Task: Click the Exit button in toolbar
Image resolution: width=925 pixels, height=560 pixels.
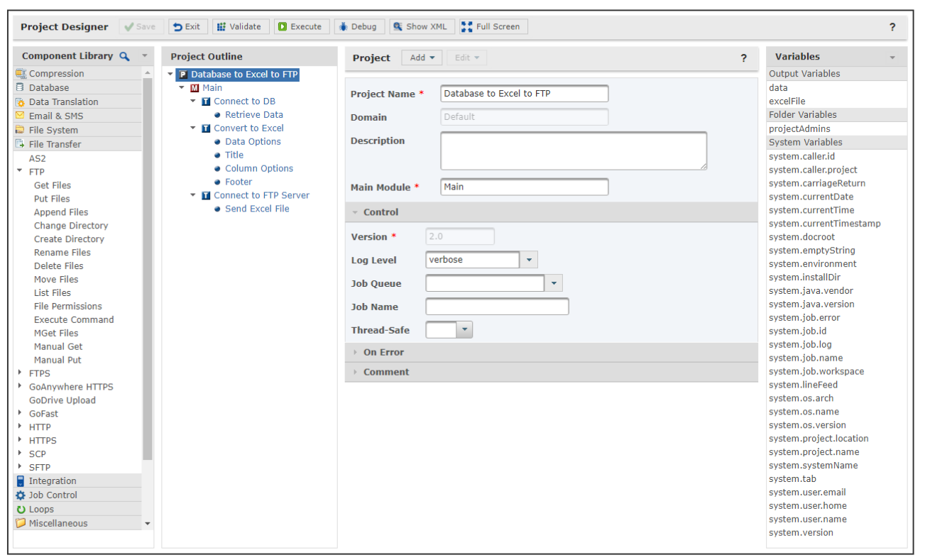Action: pos(187,27)
